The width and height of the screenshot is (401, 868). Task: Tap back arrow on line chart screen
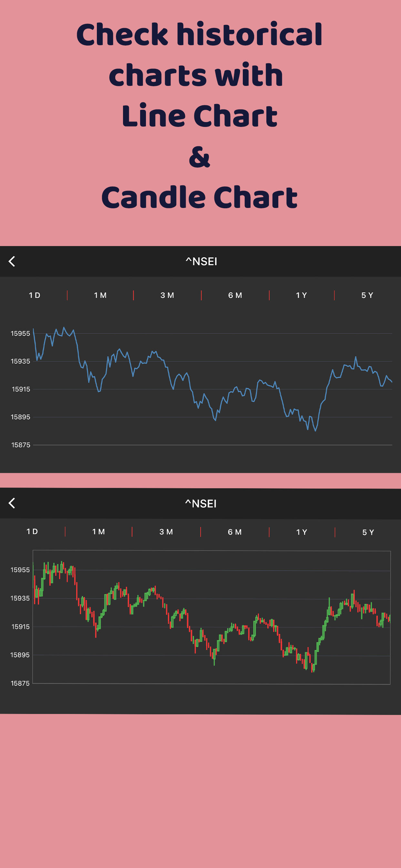click(12, 262)
